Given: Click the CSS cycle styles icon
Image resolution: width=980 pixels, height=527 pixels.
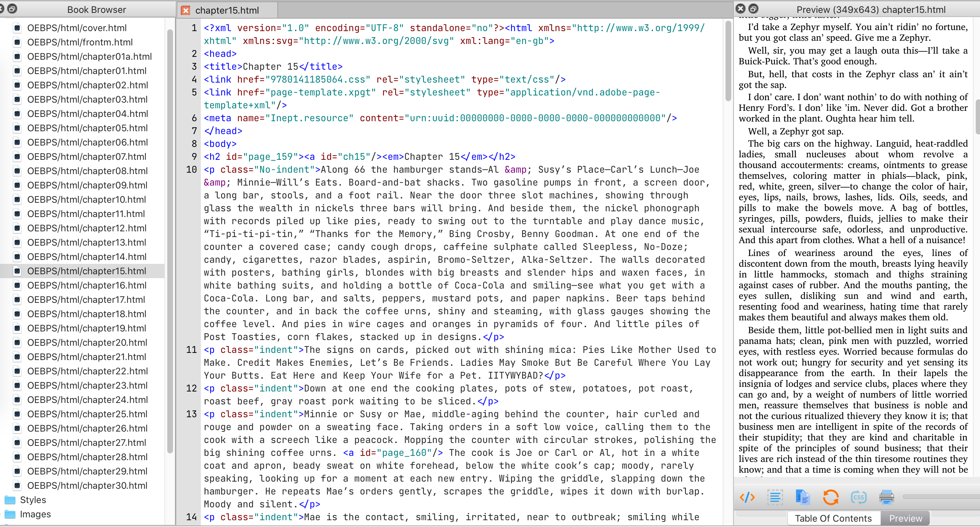Looking at the screenshot, I should click(x=858, y=497).
